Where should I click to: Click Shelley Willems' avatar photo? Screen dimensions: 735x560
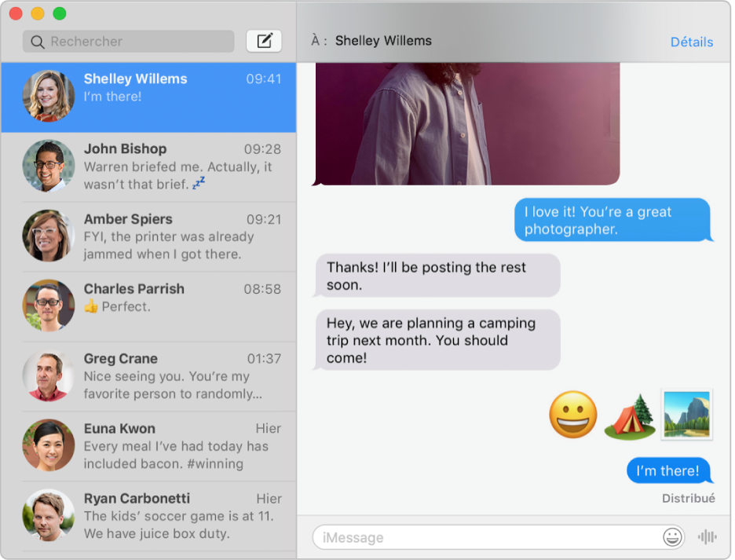[x=48, y=96]
